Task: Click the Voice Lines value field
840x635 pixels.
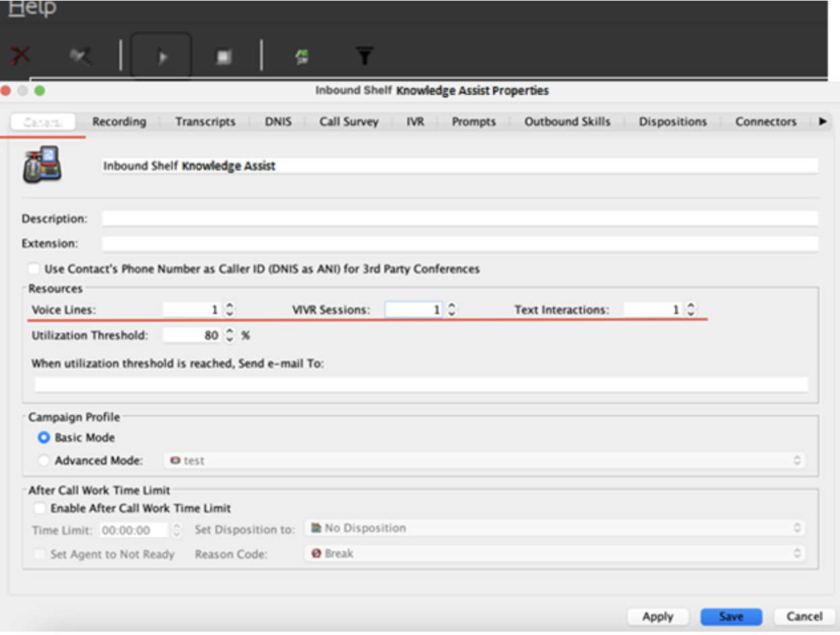Action: point(193,309)
